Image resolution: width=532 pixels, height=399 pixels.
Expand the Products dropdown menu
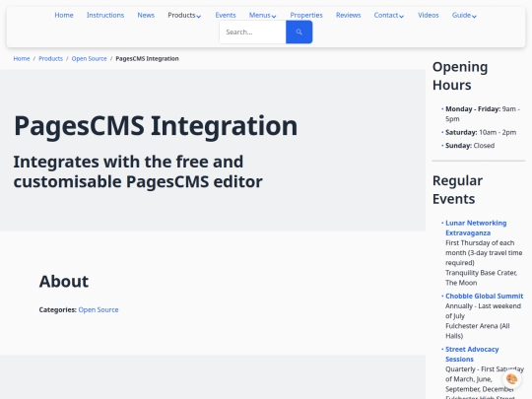184,15
